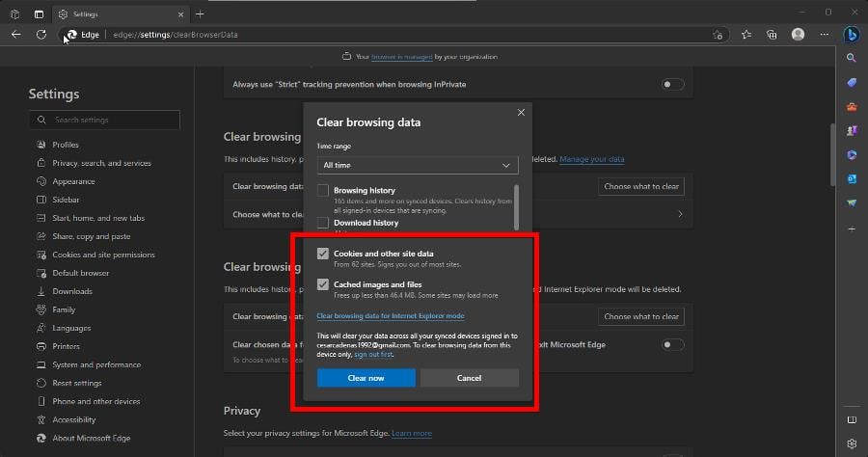Image resolution: width=868 pixels, height=457 pixels.
Task: Select the Settings browser tab
Action: click(x=121, y=14)
